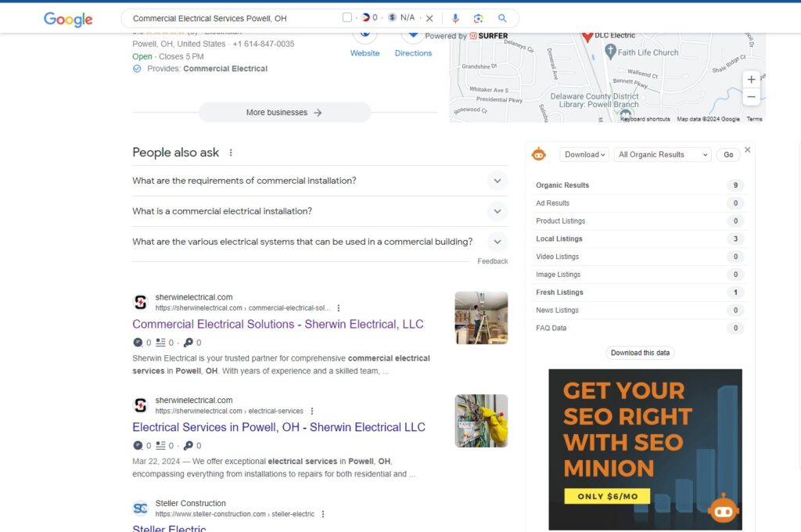The height and width of the screenshot is (532, 801).
Task: Zoom in on the map
Action: click(751, 79)
